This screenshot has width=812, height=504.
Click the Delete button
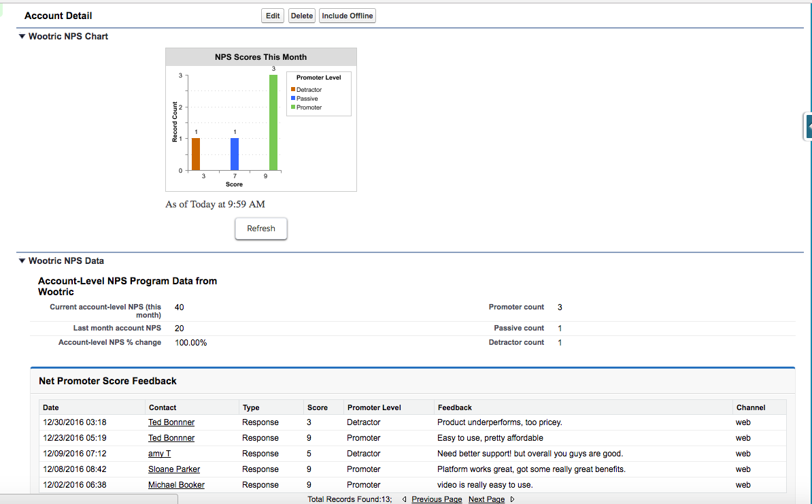[x=301, y=16]
